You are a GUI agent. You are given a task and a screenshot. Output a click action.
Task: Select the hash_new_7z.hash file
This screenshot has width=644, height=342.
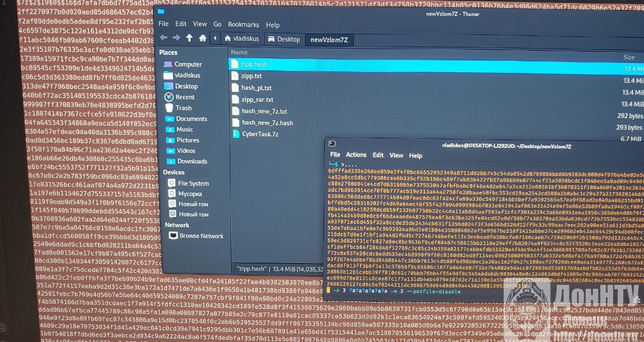267,123
